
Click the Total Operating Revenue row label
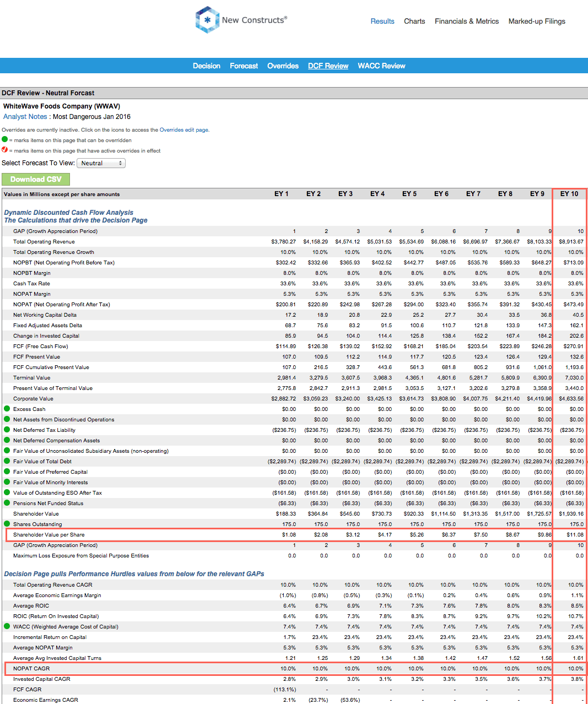(x=44, y=241)
